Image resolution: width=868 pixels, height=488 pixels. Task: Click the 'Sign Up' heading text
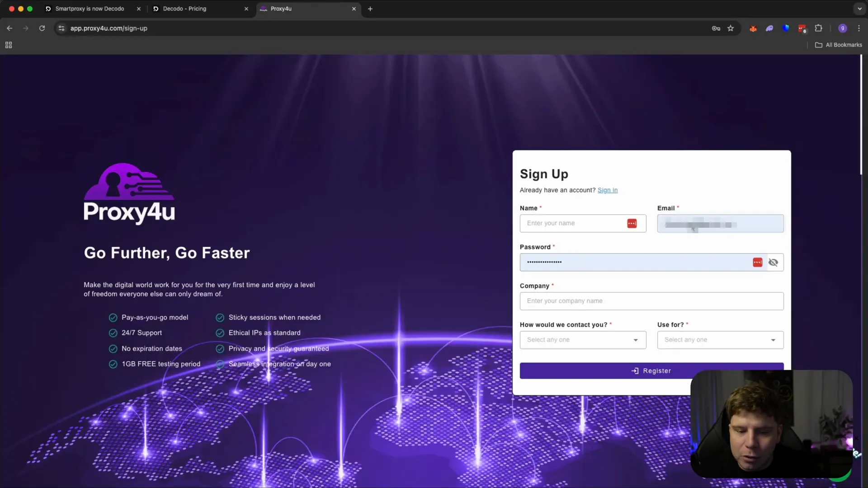(544, 174)
